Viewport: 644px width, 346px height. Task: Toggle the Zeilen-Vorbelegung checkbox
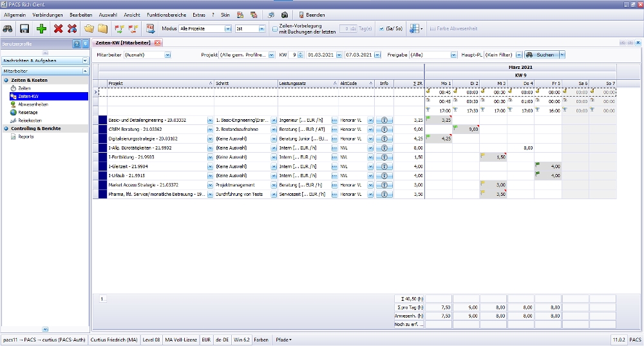[x=275, y=29]
